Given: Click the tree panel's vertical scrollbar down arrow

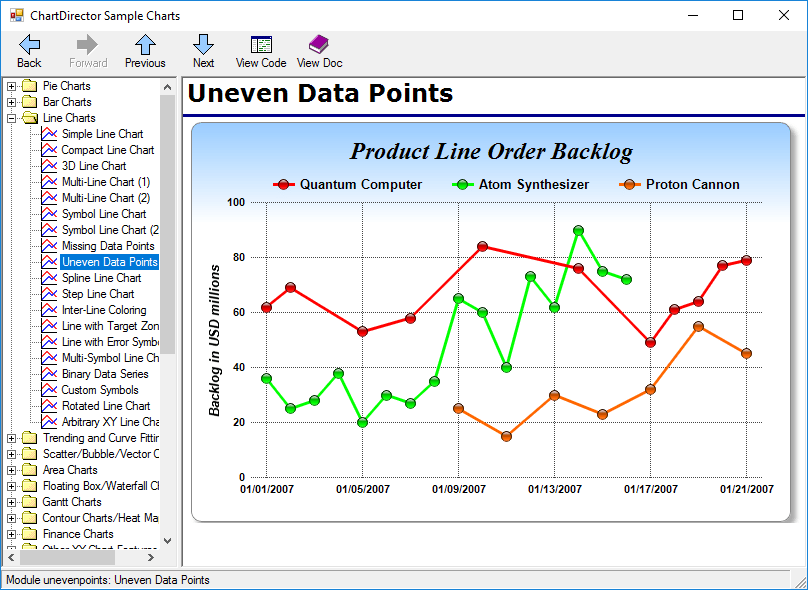Looking at the screenshot, I should point(167,541).
